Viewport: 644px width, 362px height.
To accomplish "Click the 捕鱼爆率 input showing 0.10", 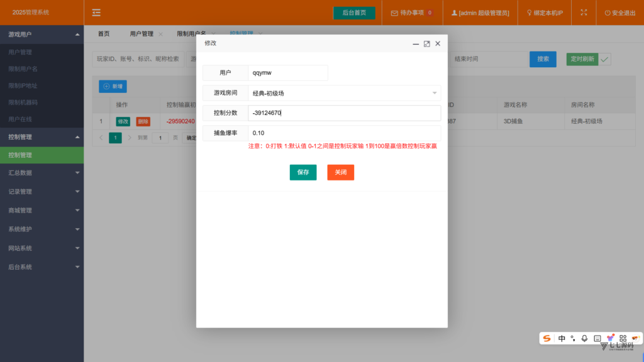I will [344, 133].
